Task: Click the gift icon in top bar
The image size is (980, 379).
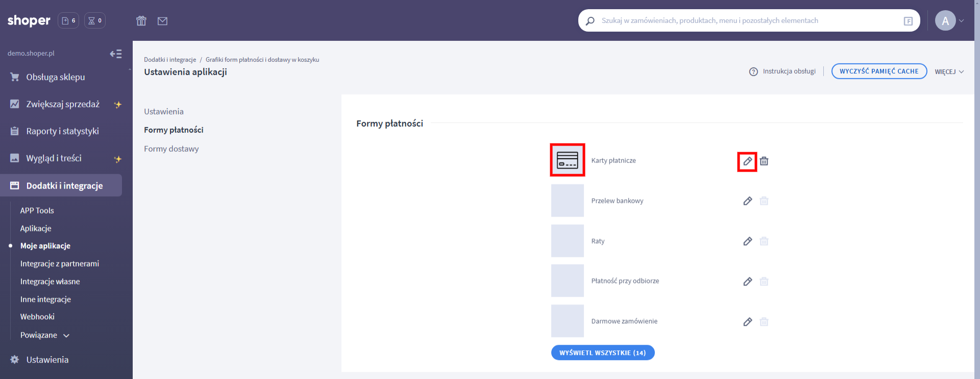Action: point(141,21)
